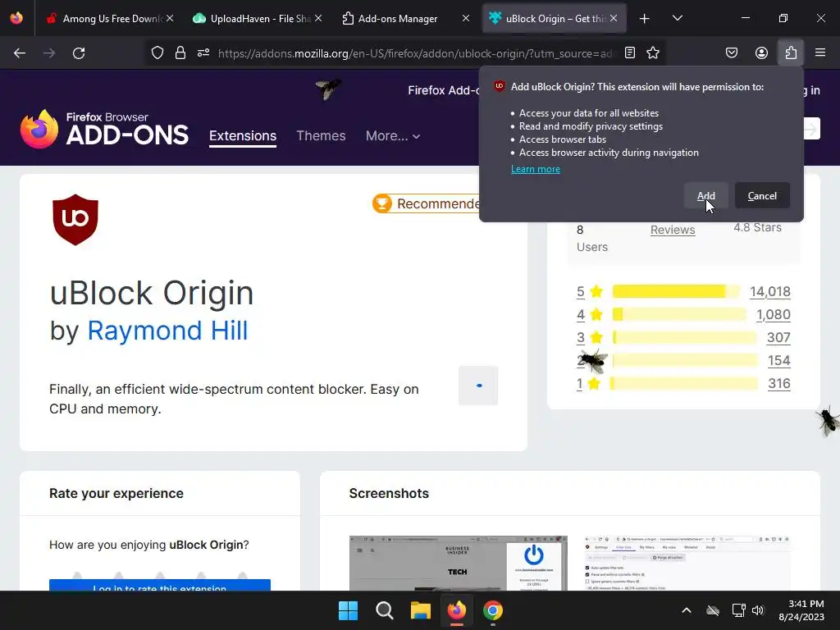Open the 1,080 four-star review count

773,314
